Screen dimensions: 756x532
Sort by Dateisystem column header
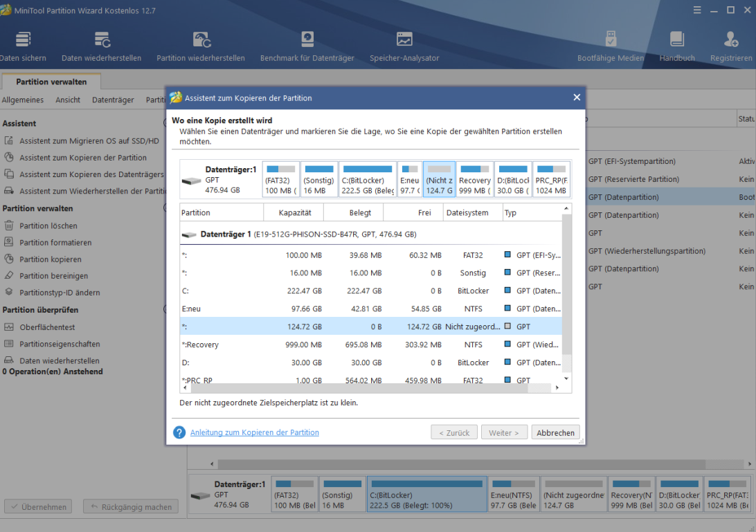[473, 212]
